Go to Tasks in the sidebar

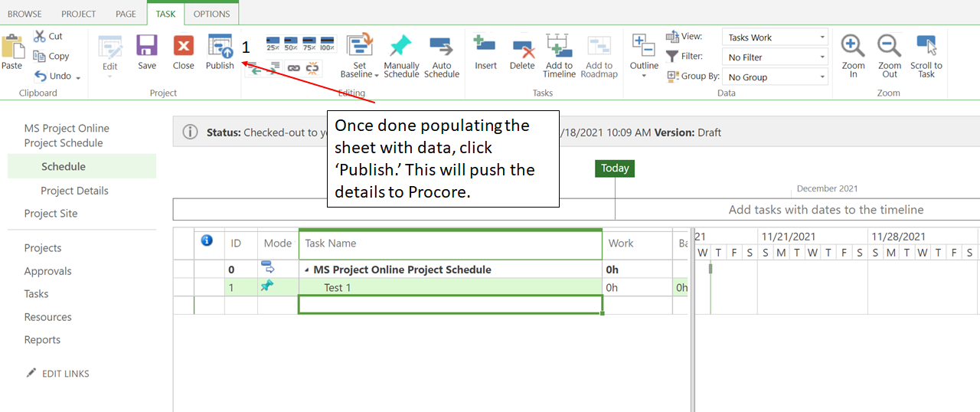[36, 294]
